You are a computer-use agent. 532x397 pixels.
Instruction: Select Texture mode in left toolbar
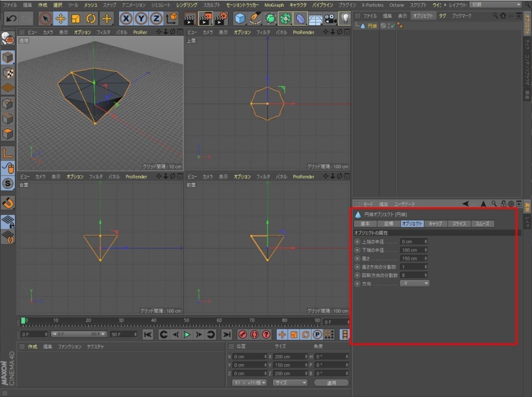tap(7, 73)
